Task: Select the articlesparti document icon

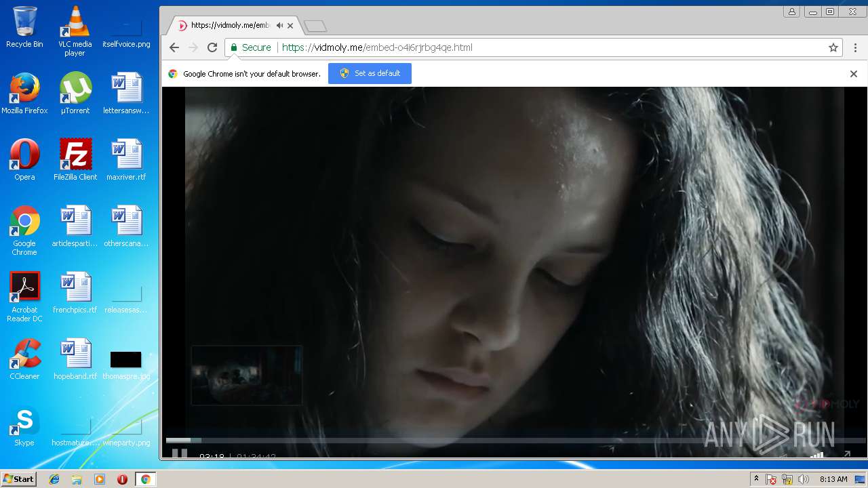Action: point(75,226)
